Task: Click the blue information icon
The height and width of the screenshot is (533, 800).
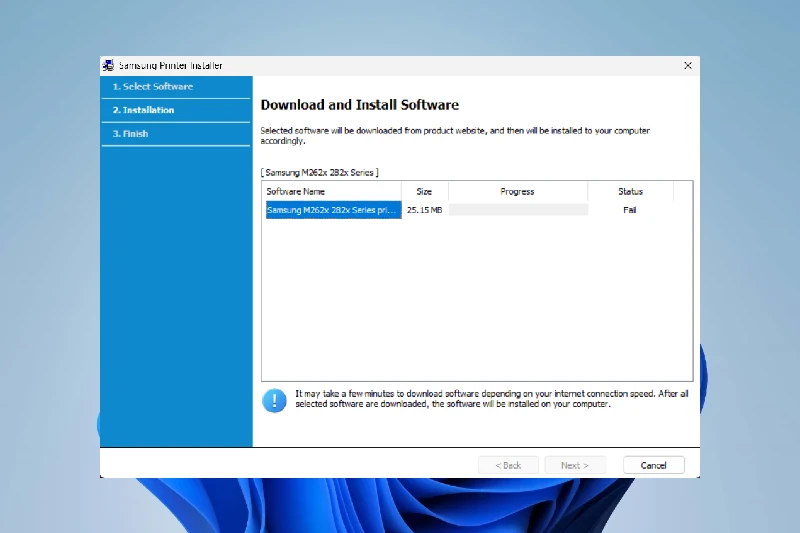Action: pos(274,400)
